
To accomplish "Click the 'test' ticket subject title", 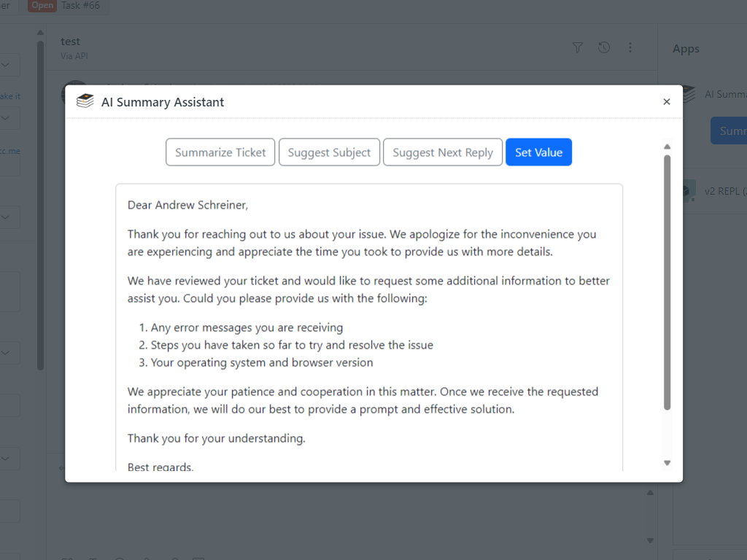I will pyautogui.click(x=71, y=42).
